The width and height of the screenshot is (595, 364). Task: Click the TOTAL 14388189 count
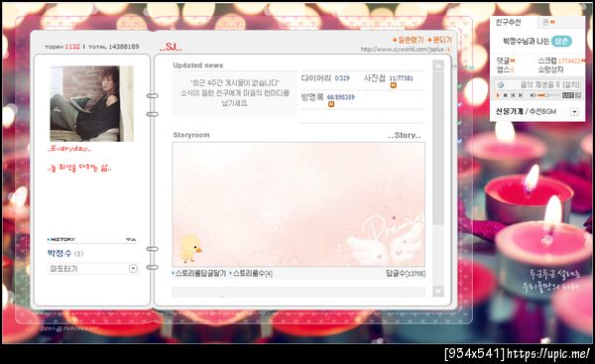point(114,47)
